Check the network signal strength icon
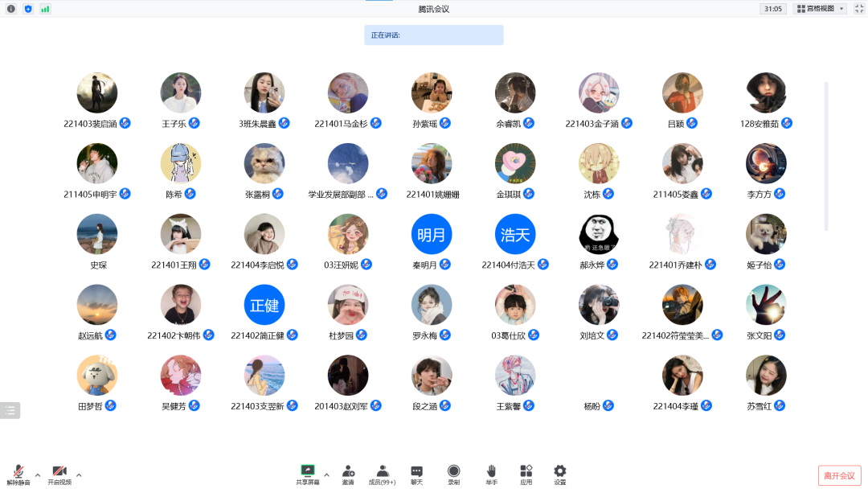The height and width of the screenshot is (489, 868). point(45,9)
